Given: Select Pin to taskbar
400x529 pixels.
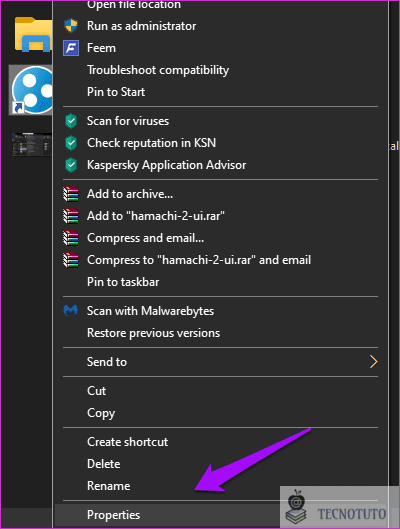Looking at the screenshot, I should (123, 282).
